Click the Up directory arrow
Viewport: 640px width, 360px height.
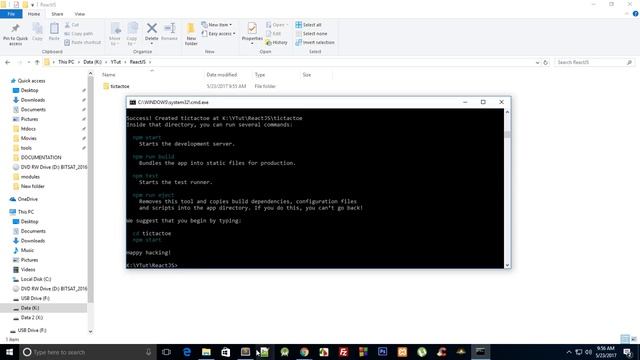point(37,62)
